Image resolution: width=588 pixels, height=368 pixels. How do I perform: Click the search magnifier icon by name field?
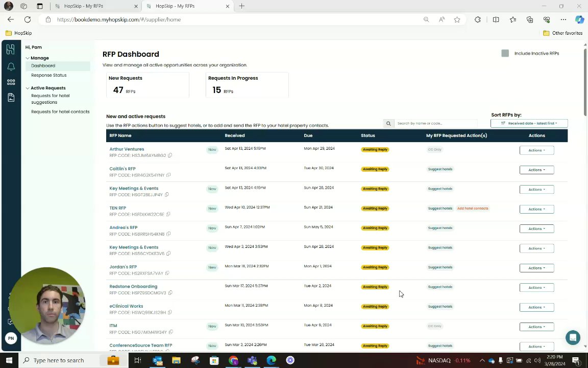tap(388, 123)
